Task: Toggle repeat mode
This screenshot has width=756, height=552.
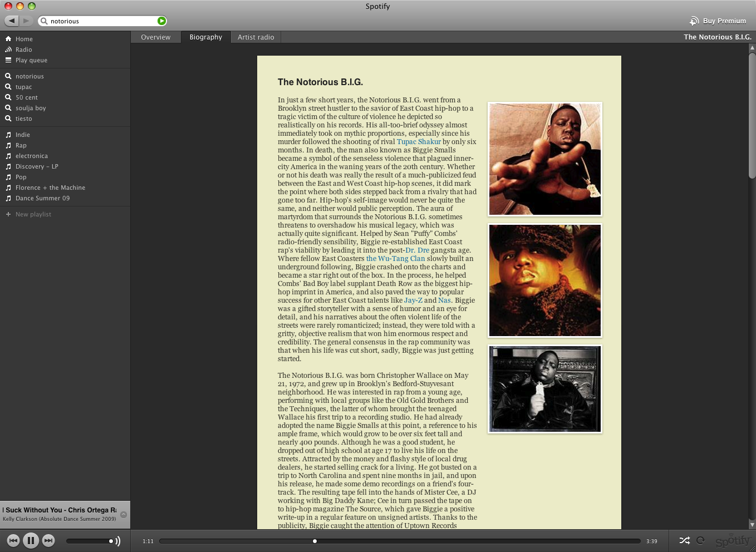Action: 700,540
